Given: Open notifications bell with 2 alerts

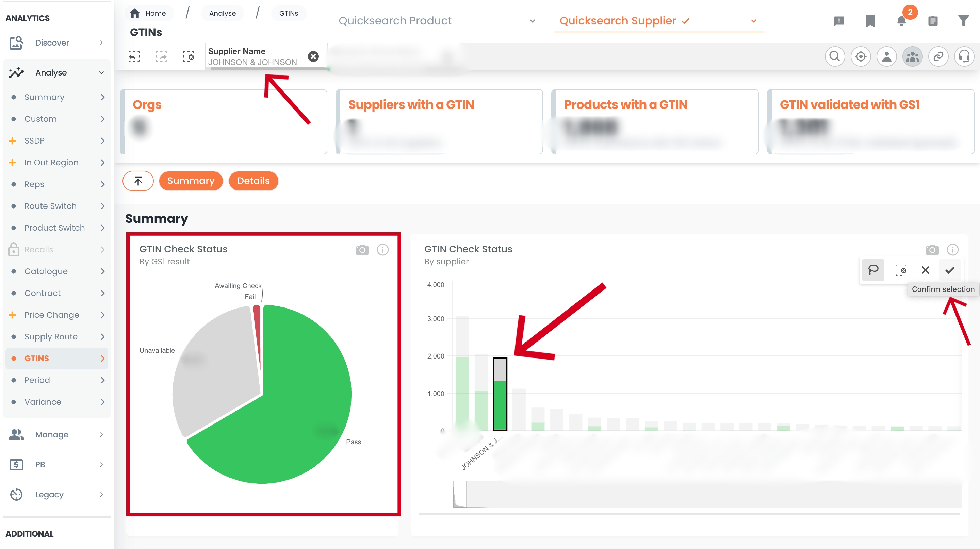Looking at the screenshot, I should click(x=902, y=21).
